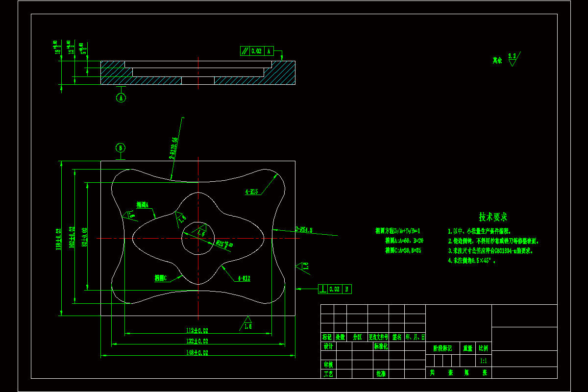The width and height of the screenshot is (588, 392).
Task: Click the 4-R12 radius label
Action: click(244, 278)
